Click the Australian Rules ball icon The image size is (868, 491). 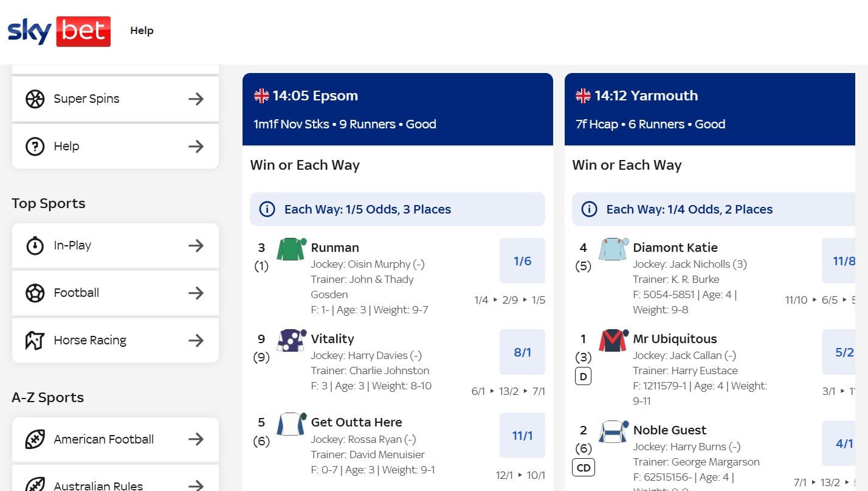coord(35,484)
